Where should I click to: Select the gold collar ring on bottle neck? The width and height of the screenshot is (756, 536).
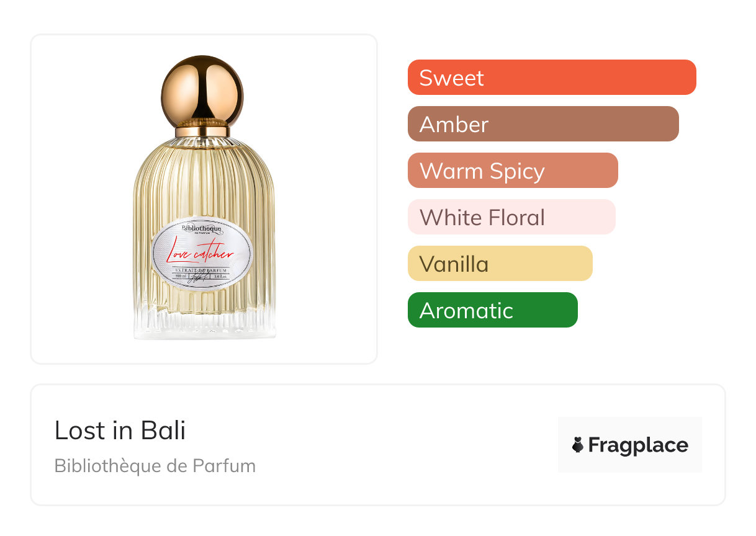[x=202, y=132]
